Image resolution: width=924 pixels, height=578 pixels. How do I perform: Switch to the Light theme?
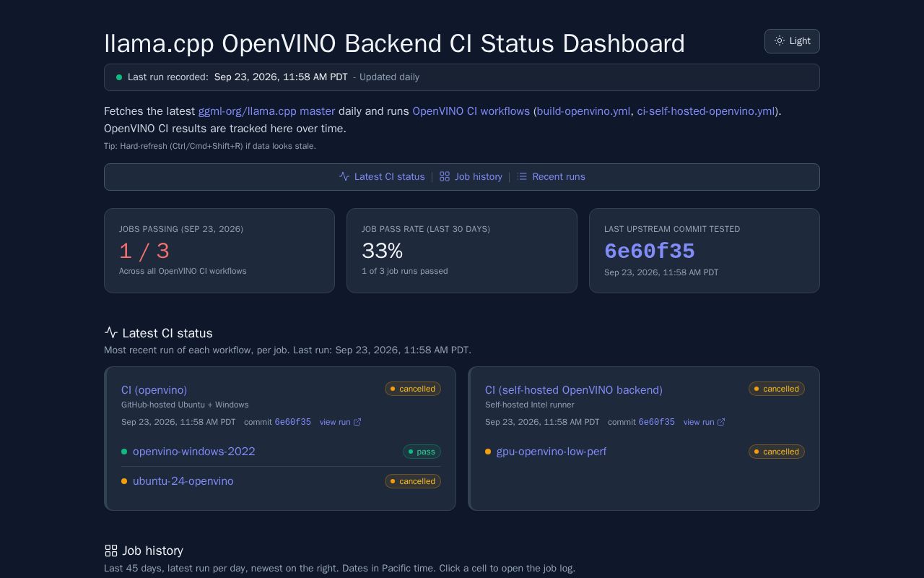click(792, 41)
